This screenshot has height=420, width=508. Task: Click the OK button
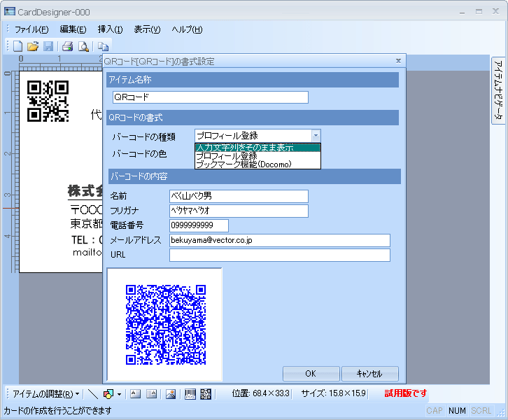(311, 374)
